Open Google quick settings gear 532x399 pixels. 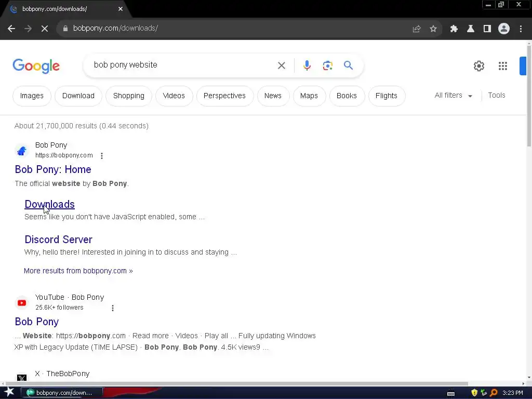coord(478,66)
